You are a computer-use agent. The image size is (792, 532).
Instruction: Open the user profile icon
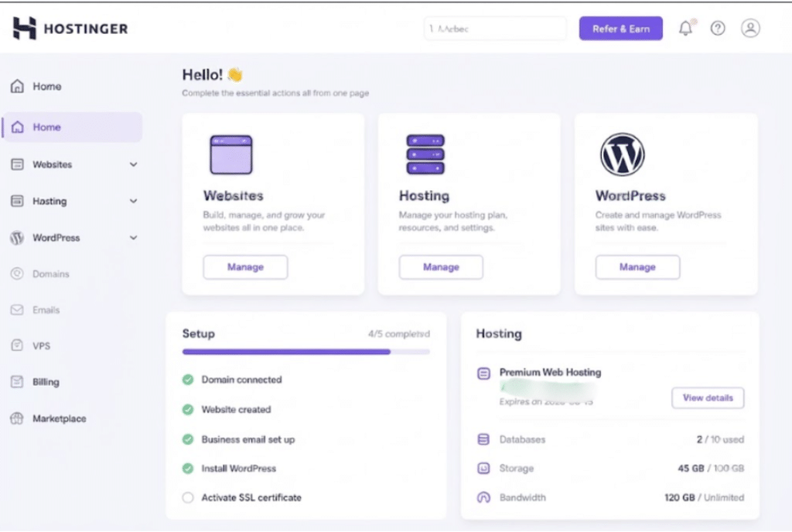point(750,29)
